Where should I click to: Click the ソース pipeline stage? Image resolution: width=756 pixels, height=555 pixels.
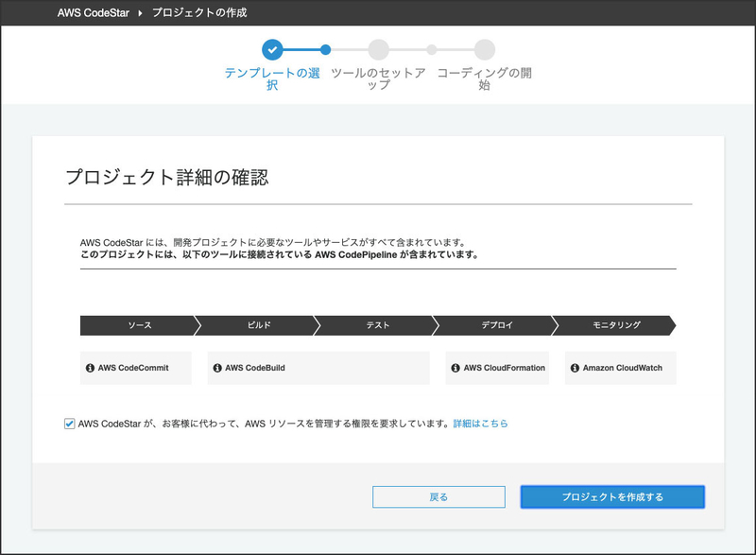[x=140, y=325]
